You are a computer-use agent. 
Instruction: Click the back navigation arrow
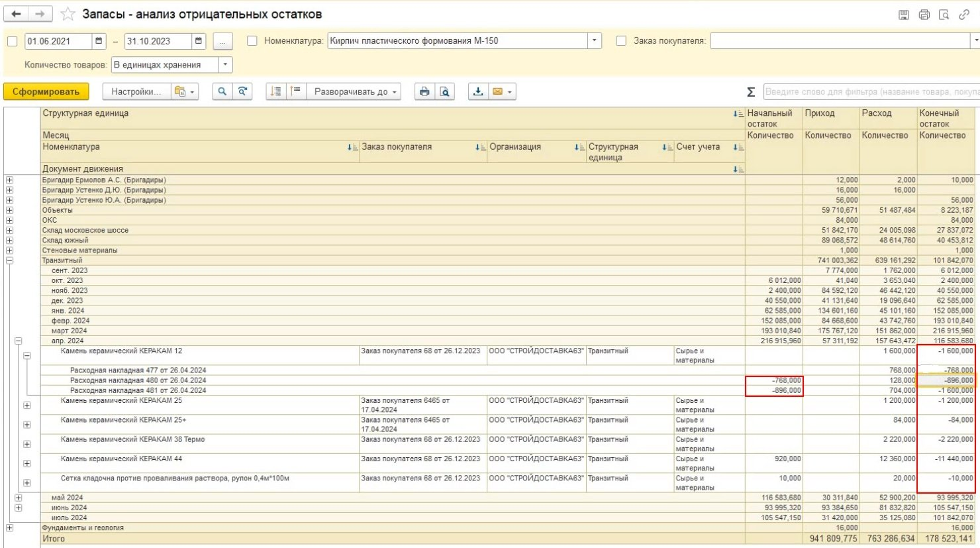17,14
